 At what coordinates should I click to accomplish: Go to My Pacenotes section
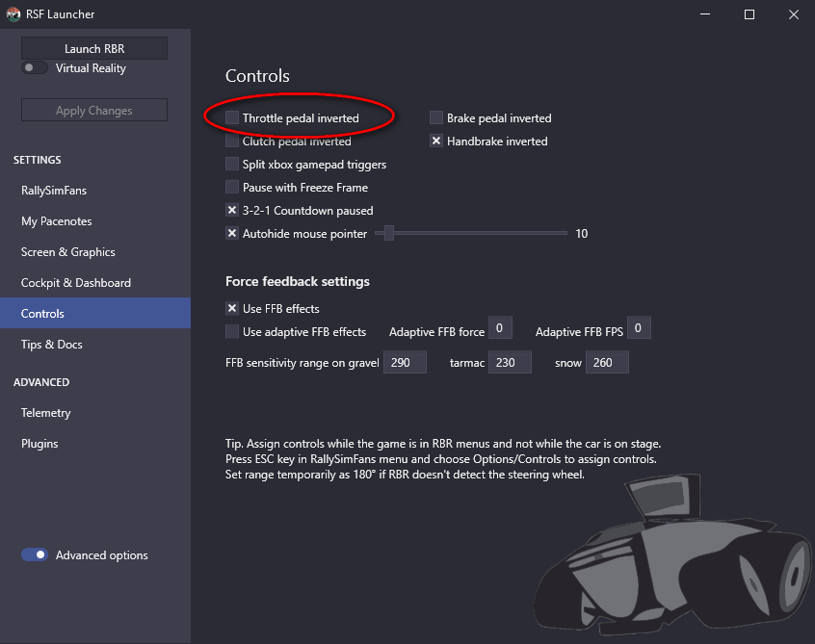(x=95, y=220)
